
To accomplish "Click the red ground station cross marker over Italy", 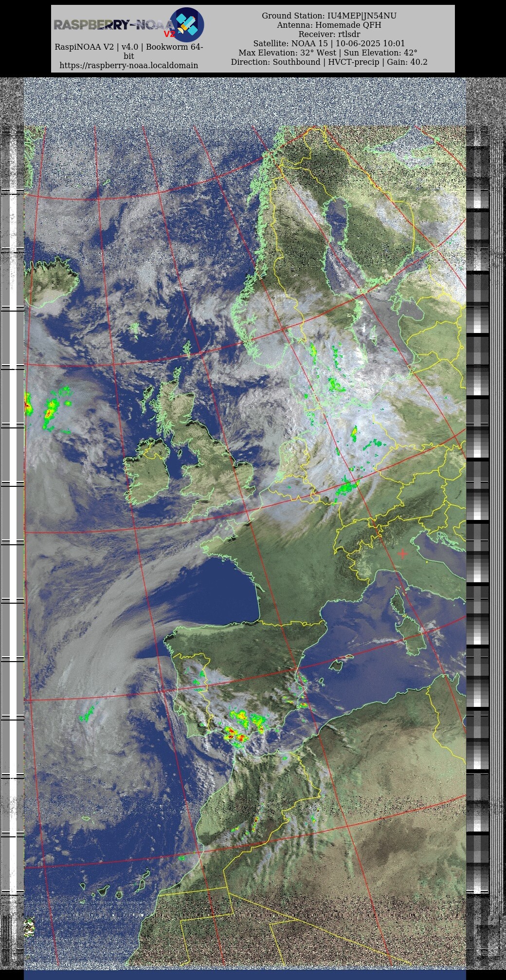I will tap(403, 554).
